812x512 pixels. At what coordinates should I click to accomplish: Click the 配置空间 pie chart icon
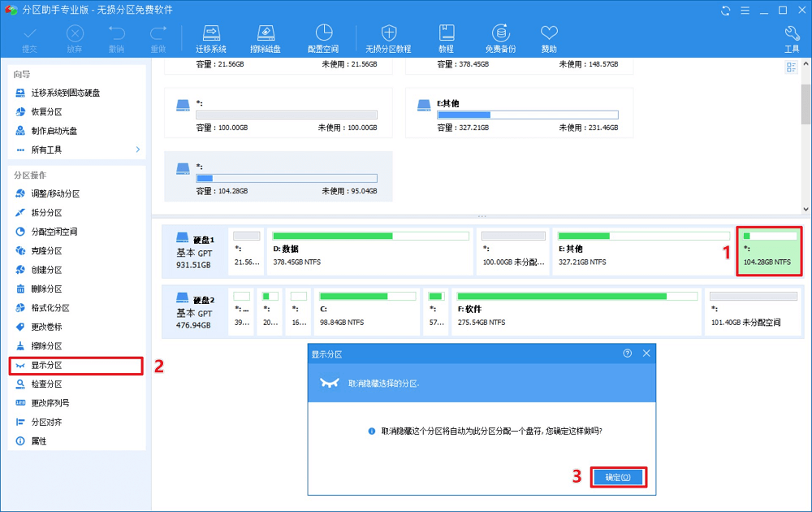click(x=323, y=33)
